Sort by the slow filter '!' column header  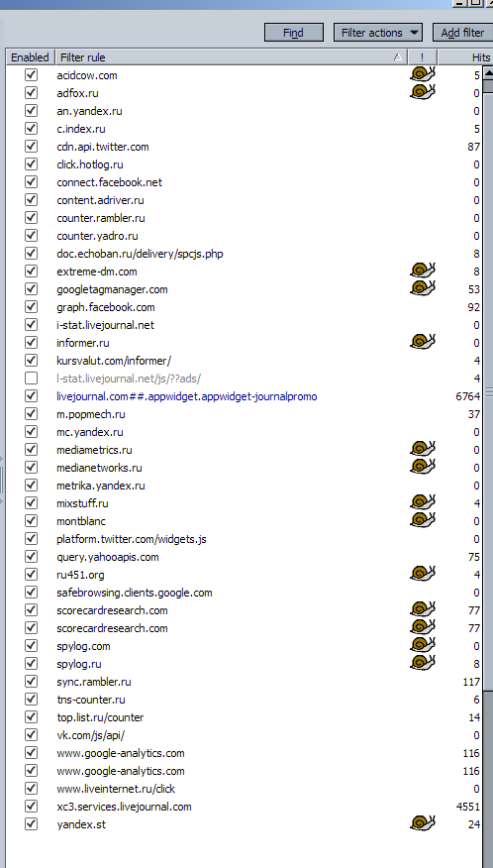(x=422, y=57)
